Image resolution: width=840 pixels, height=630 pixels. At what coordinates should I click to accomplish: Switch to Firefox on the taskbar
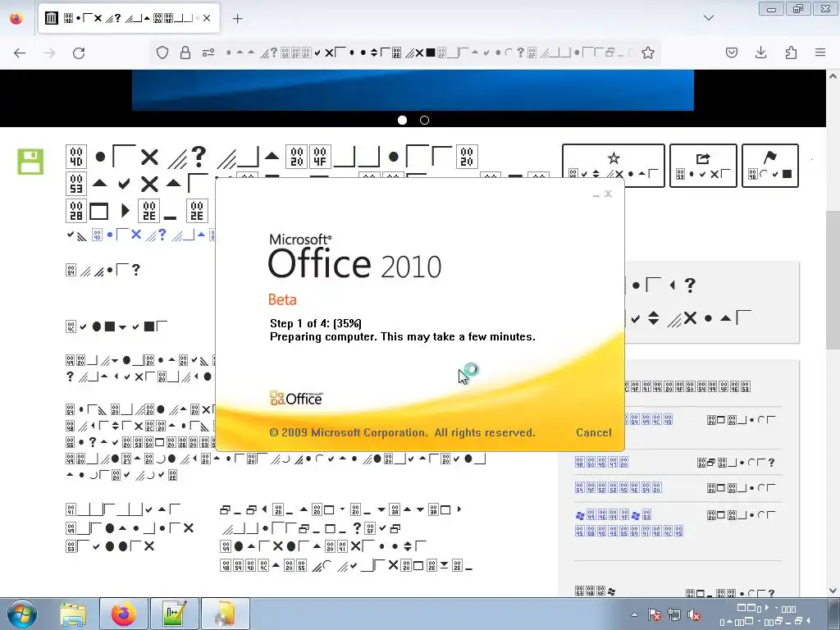tap(124, 614)
